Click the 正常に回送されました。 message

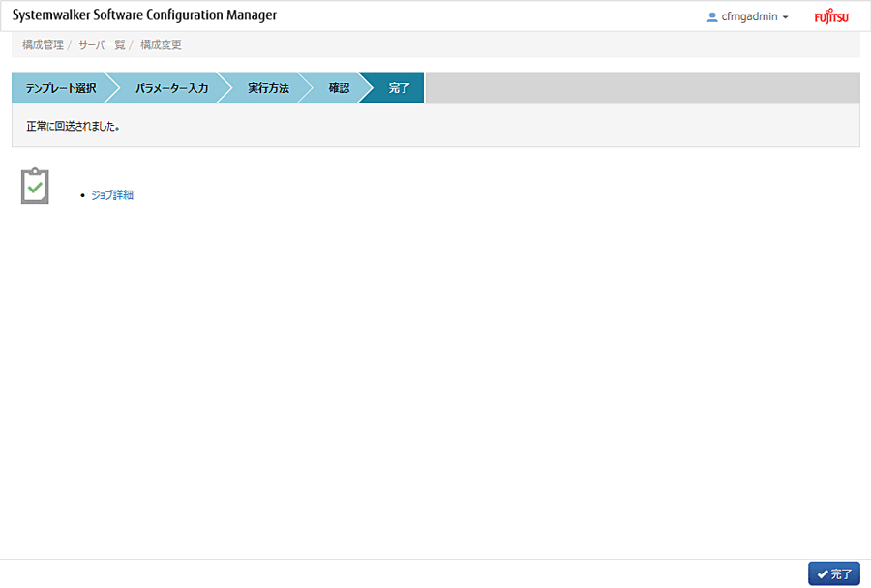tap(73, 126)
